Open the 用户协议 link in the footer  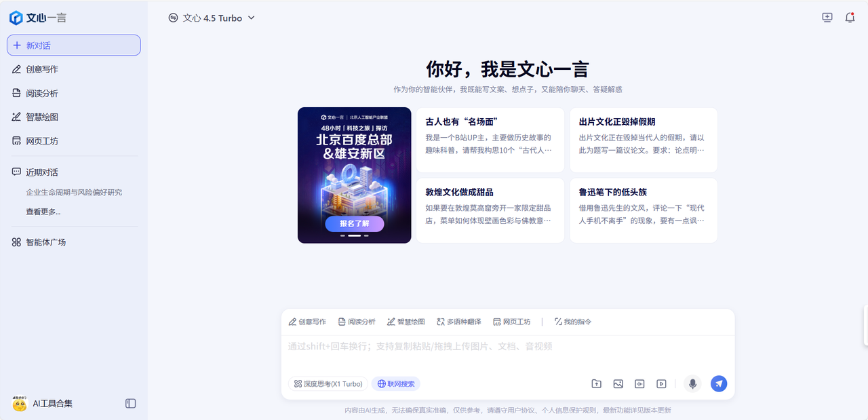(x=521, y=411)
